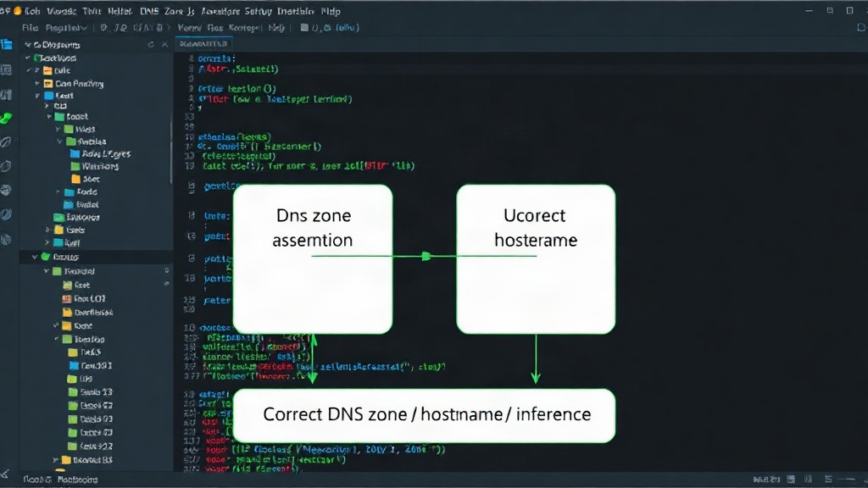Image resolution: width=868 pixels, height=488 pixels.
Task: Select the 'Fox LO1' file row
Action: [84, 298]
